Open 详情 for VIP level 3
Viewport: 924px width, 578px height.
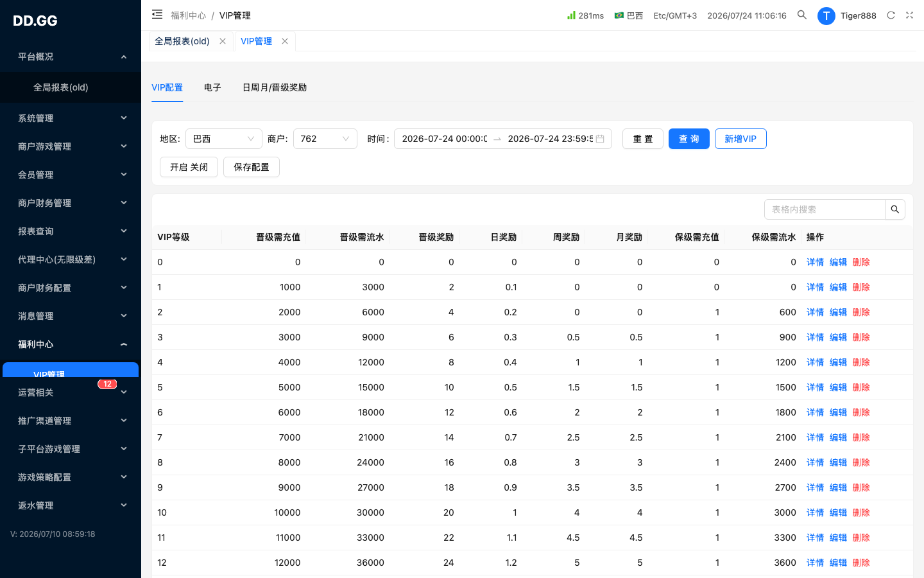[x=815, y=337]
